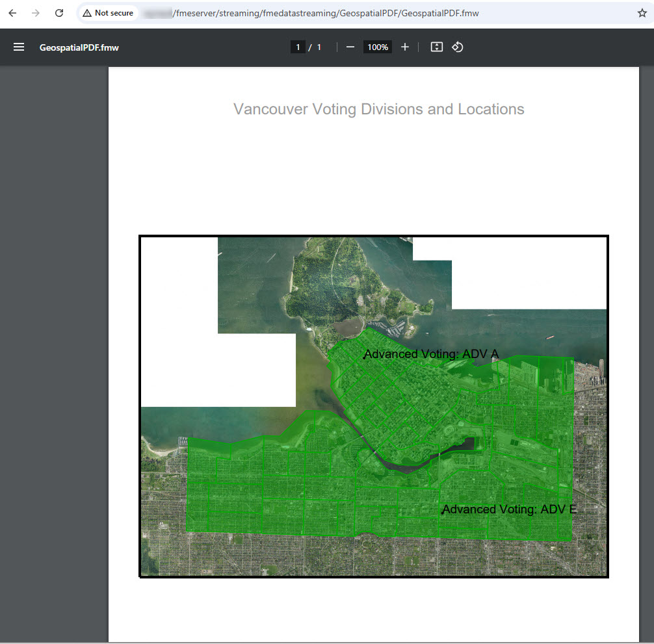Screen dimensions: 654x644
Task: Rotate the PDF counterclockwise
Action: tap(458, 47)
